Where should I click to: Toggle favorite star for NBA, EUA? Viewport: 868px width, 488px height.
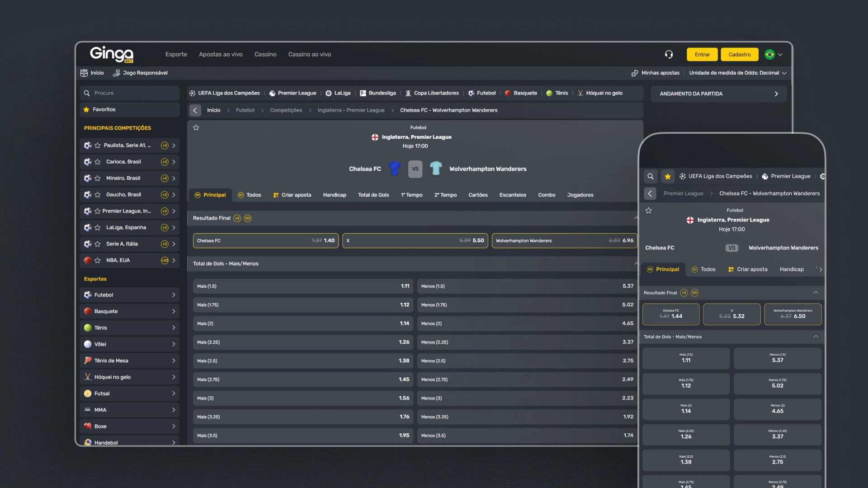click(98, 261)
